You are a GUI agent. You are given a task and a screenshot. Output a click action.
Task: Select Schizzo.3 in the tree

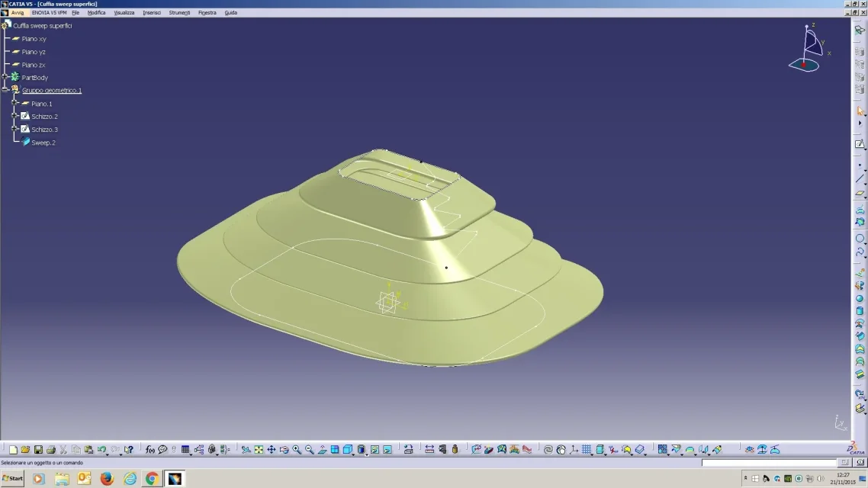coord(44,130)
